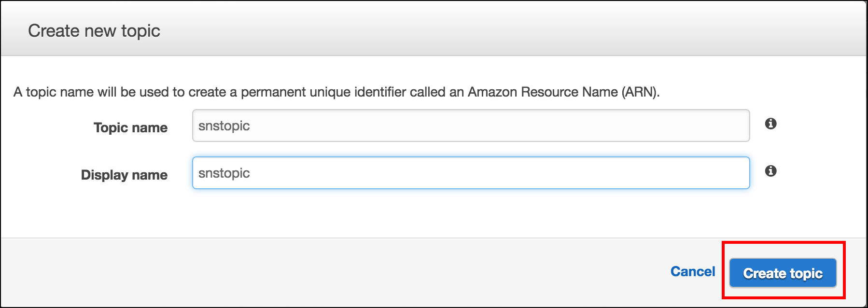Click the "Create new topic" dialog title
Viewport: 868px width, 308px height.
[94, 31]
